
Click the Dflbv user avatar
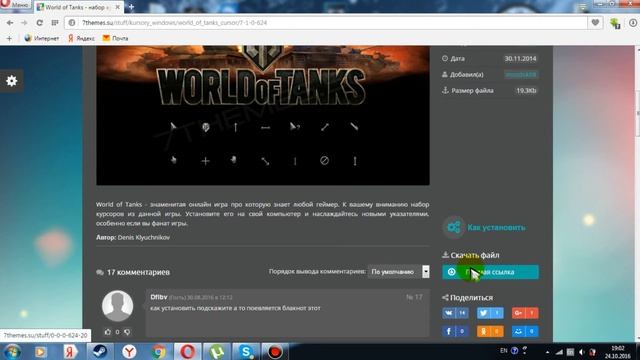(117, 306)
